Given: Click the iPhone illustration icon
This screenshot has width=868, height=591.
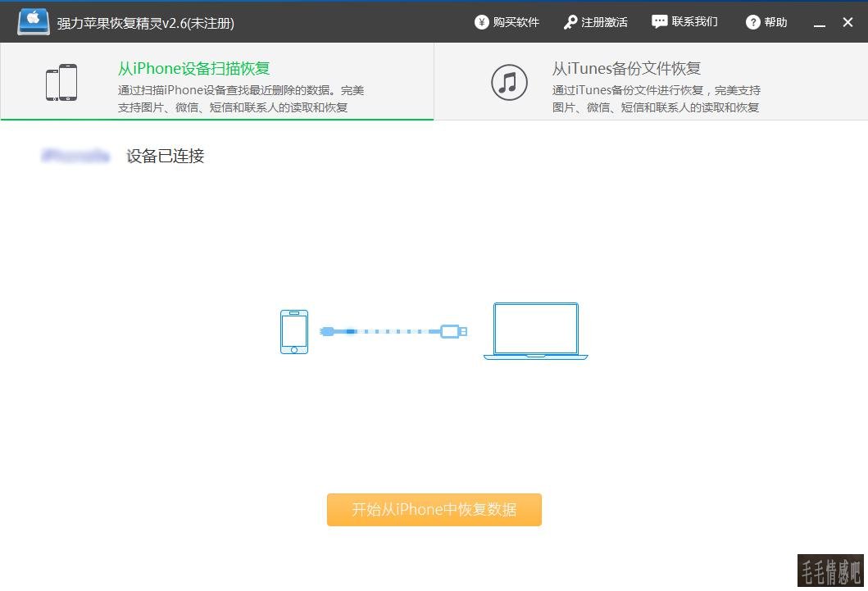Looking at the screenshot, I should click(294, 331).
